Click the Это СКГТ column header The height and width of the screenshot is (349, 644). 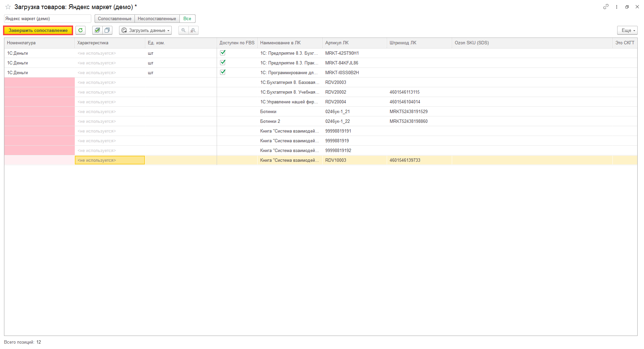click(x=625, y=43)
